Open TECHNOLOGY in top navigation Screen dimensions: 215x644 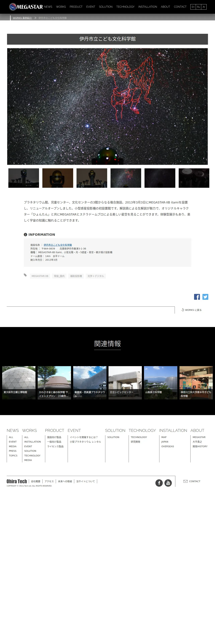click(125, 7)
